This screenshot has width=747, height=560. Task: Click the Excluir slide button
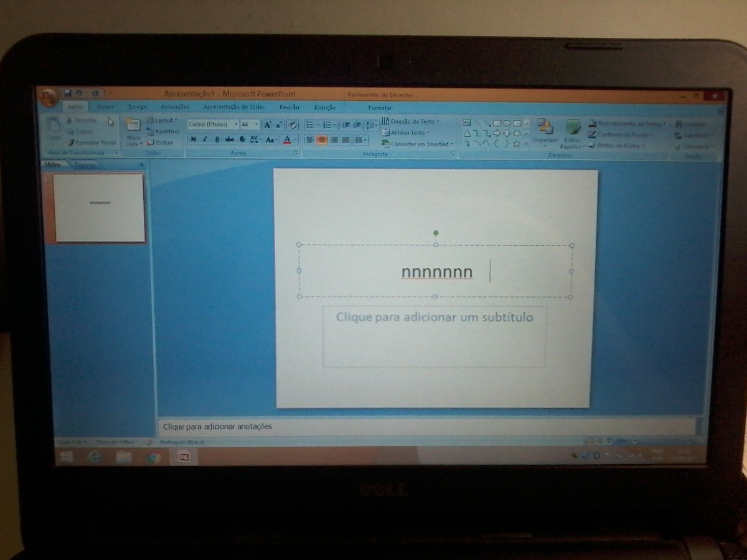(x=160, y=142)
